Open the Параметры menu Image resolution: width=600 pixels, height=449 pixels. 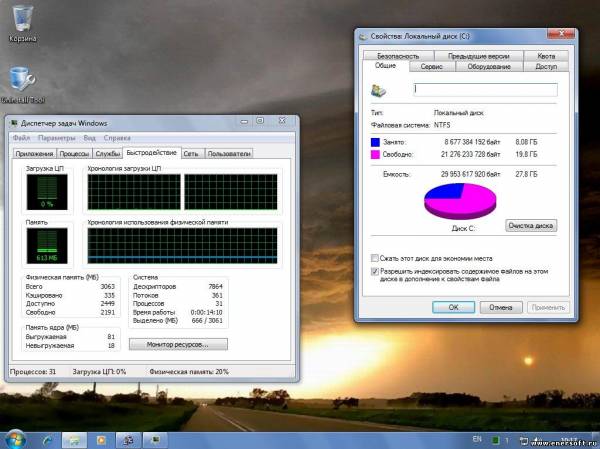point(57,138)
